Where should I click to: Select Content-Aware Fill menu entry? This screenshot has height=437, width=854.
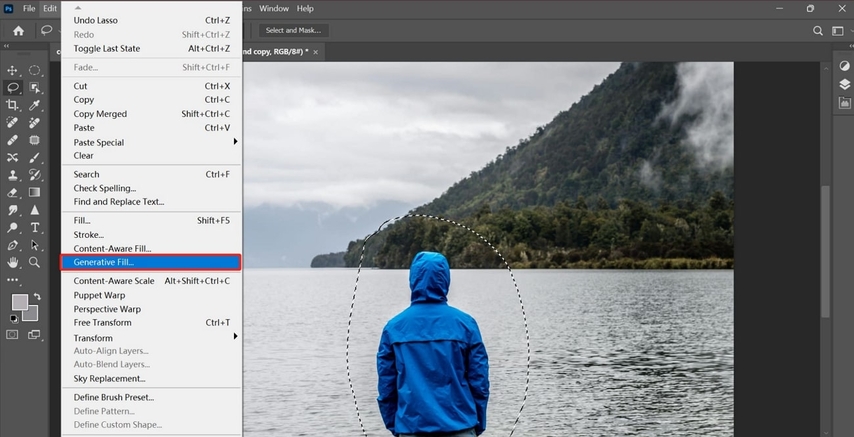pyautogui.click(x=112, y=248)
